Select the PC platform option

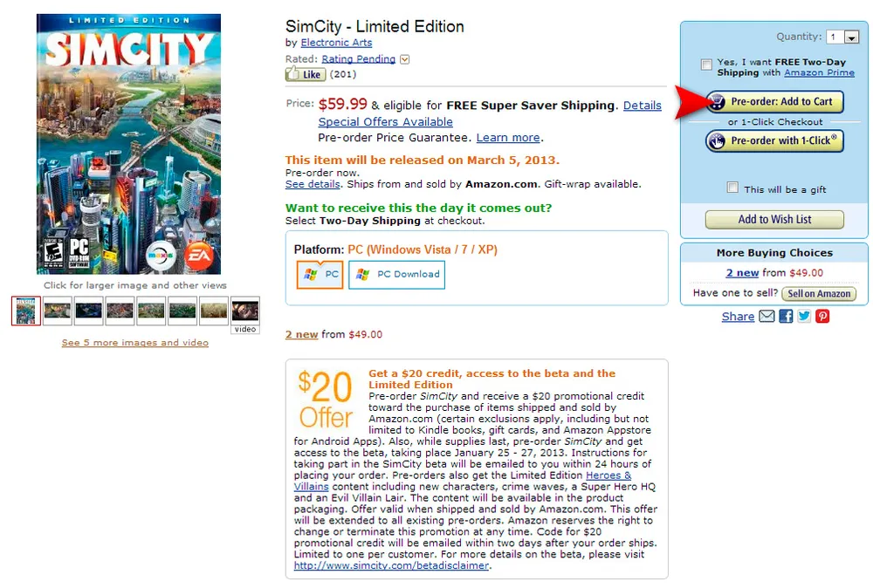(320, 274)
